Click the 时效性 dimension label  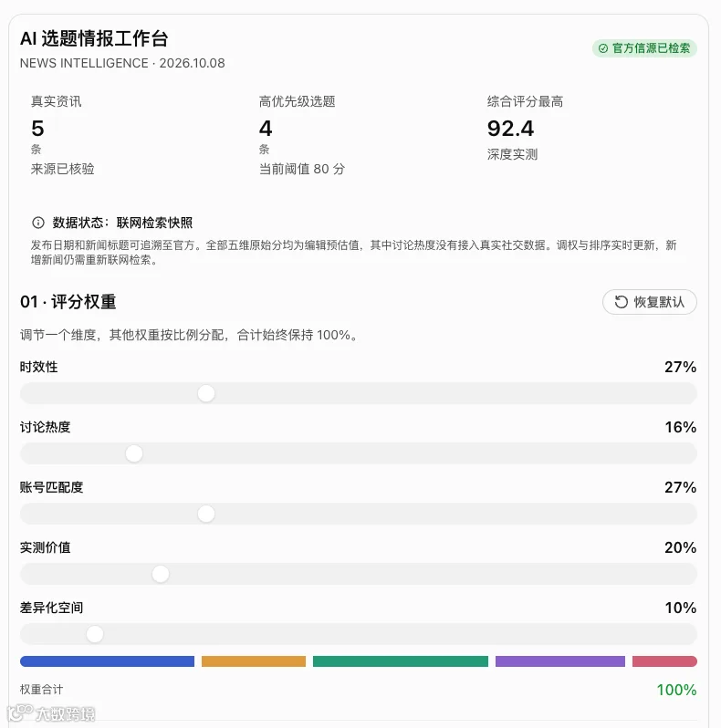click(x=38, y=367)
